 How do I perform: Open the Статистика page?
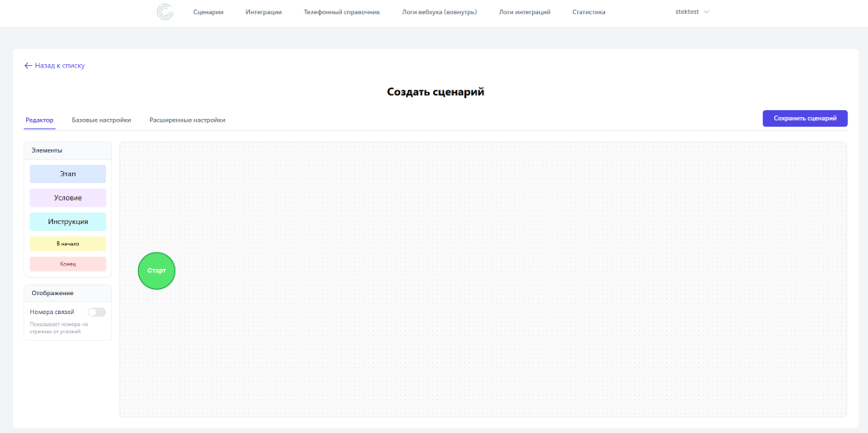[589, 12]
